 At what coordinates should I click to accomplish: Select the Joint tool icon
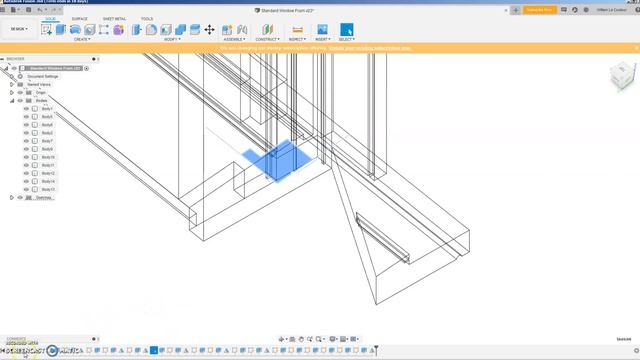tap(242, 29)
